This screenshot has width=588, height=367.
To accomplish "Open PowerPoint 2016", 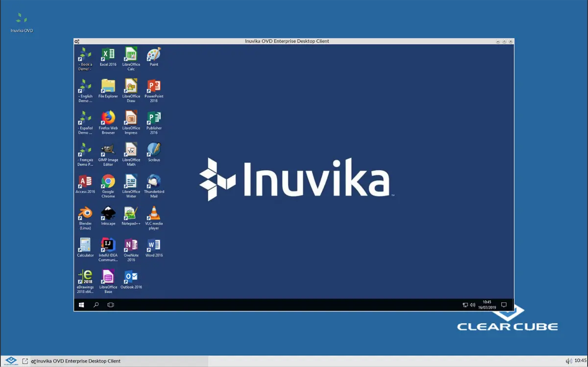I will click(x=154, y=91).
